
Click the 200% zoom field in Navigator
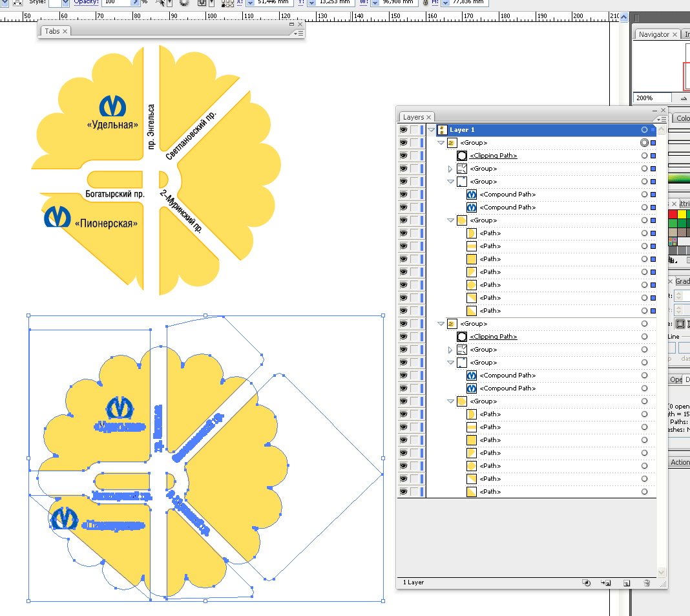[x=652, y=98]
